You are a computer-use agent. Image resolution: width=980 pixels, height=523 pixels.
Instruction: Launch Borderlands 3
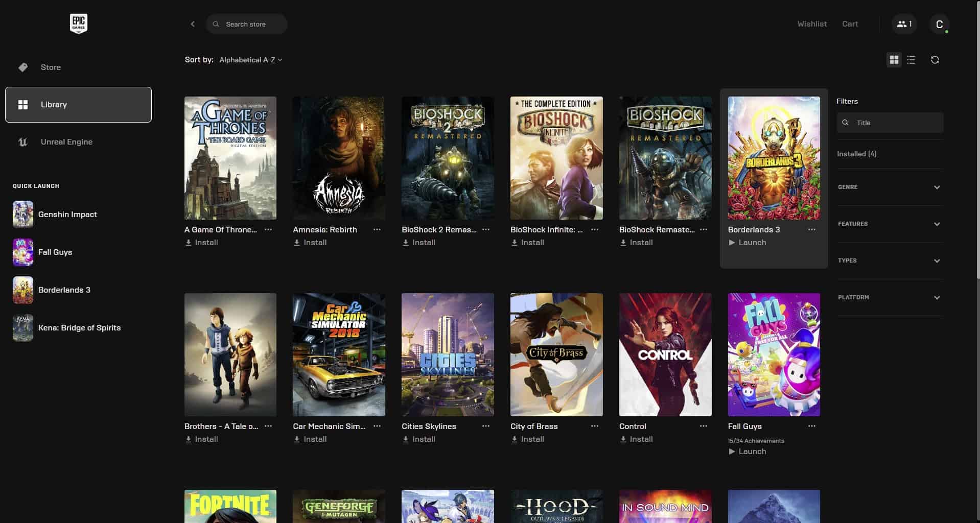(x=748, y=243)
